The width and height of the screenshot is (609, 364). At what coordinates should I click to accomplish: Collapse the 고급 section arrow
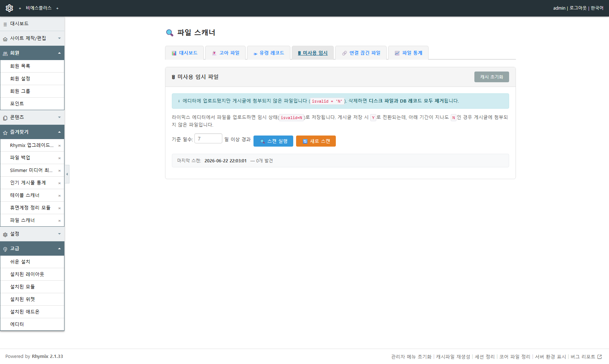(x=59, y=249)
